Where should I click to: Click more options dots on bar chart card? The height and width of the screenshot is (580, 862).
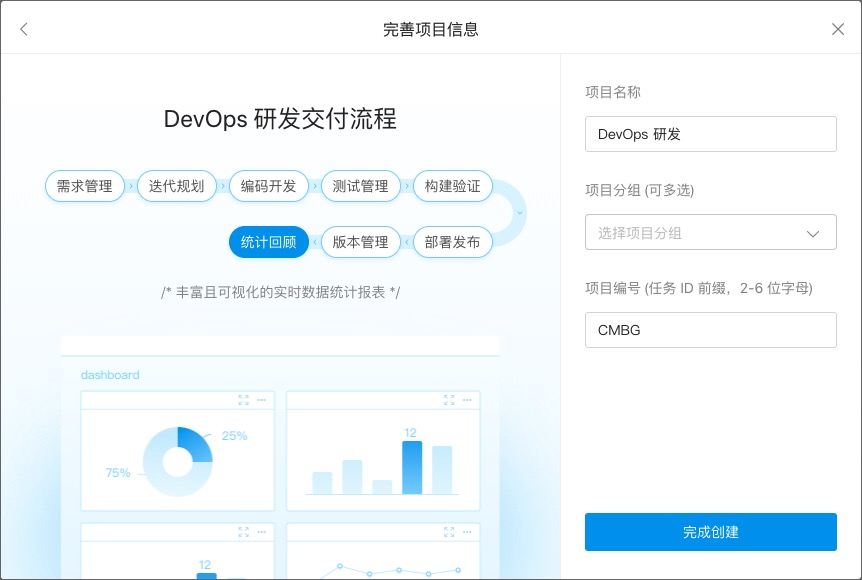pyautogui.click(x=467, y=400)
